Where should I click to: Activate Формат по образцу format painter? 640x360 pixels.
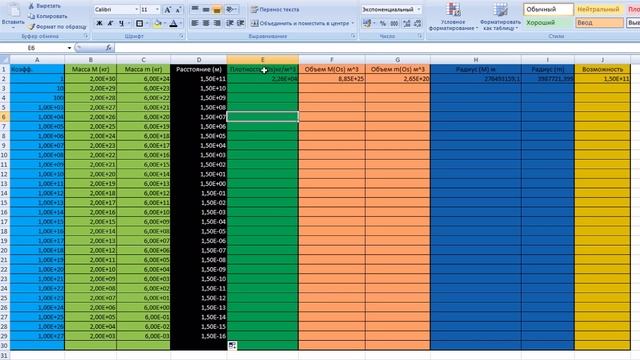tap(57, 27)
